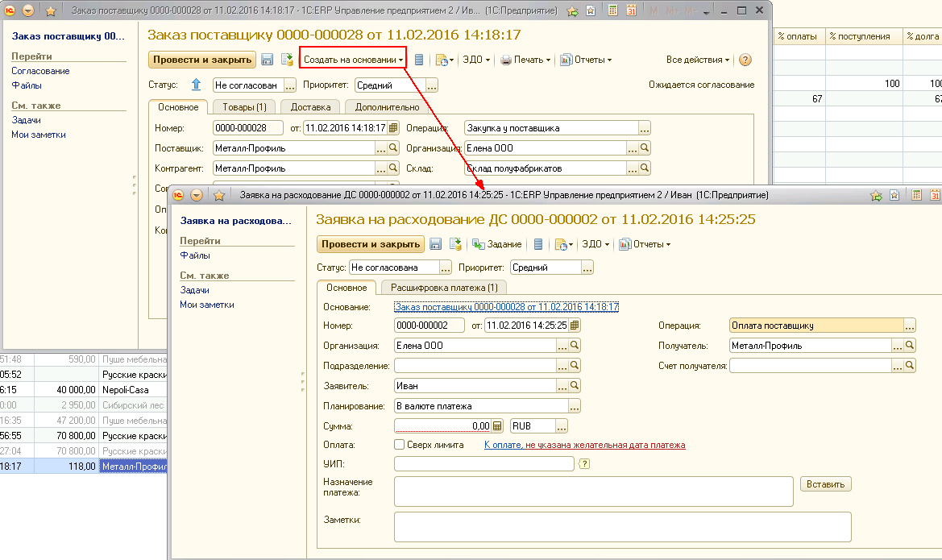Switch to Доставка tab
Image resolution: width=942 pixels, height=560 pixels.
pyautogui.click(x=310, y=107)
